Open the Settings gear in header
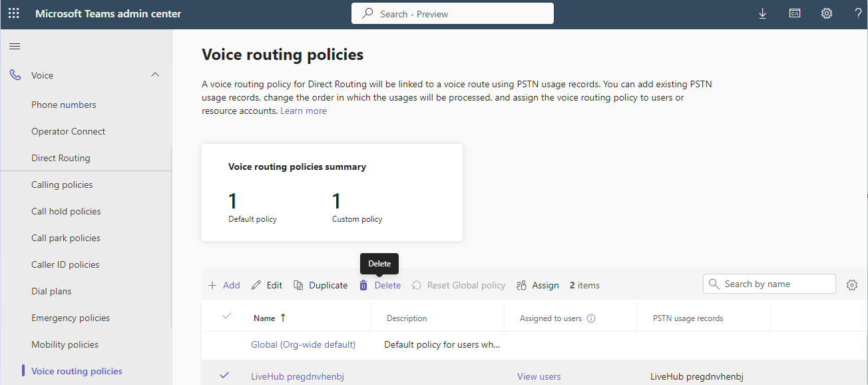The image size is (868, 385). 827,13
